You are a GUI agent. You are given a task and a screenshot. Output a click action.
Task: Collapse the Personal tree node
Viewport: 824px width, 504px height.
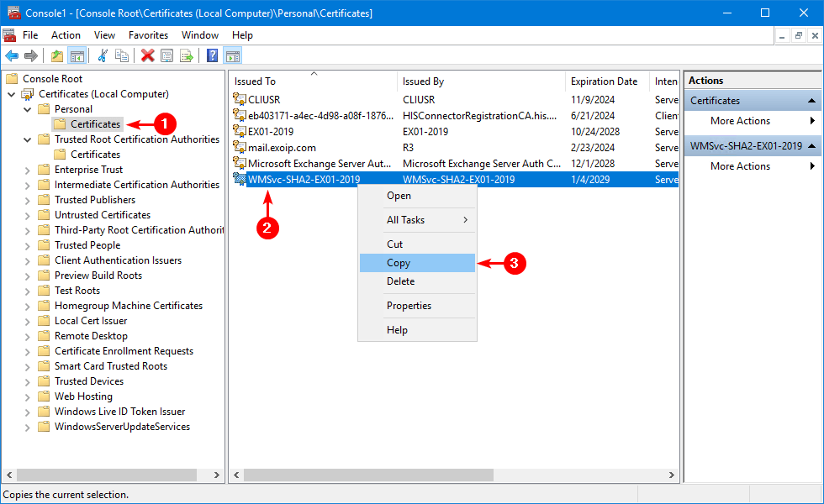[x=28, y=109]
